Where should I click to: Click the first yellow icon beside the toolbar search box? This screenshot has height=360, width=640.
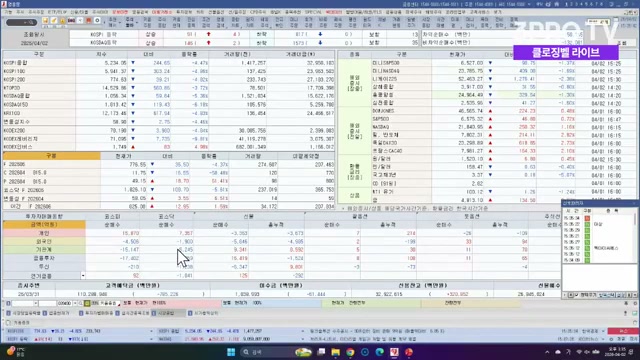point(45,20)
